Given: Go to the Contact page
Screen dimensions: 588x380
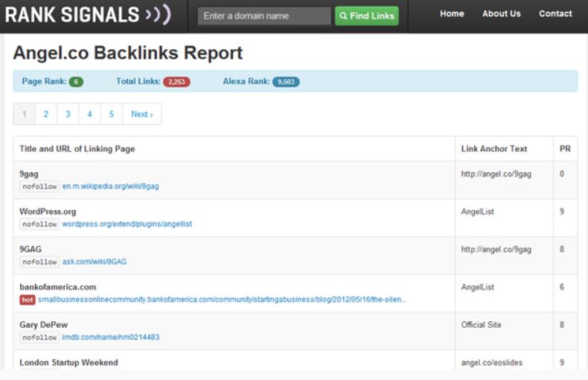Looking at the screenshot, I should point(555,14).
